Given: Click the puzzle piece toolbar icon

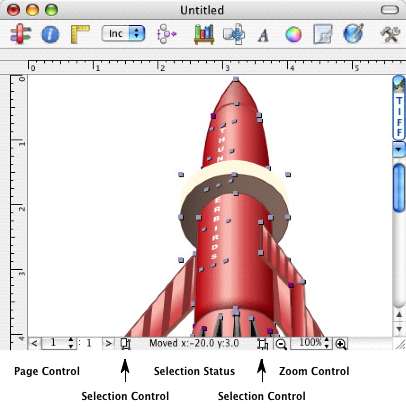Looking at the screenshot, I should pos(234,34).
